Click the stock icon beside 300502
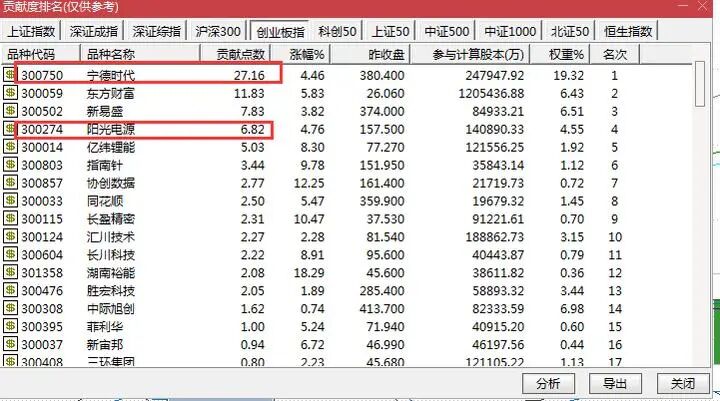The image size is (720, 401). [10, 111]
